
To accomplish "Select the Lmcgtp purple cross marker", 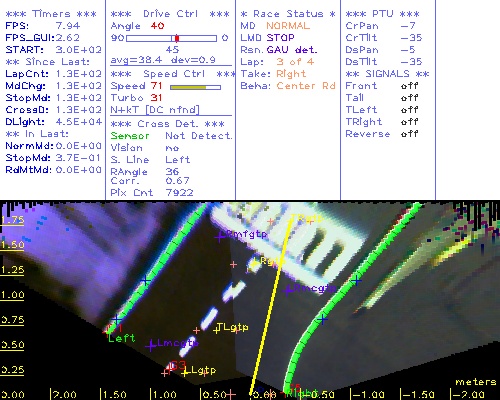I will coord(151,346).
